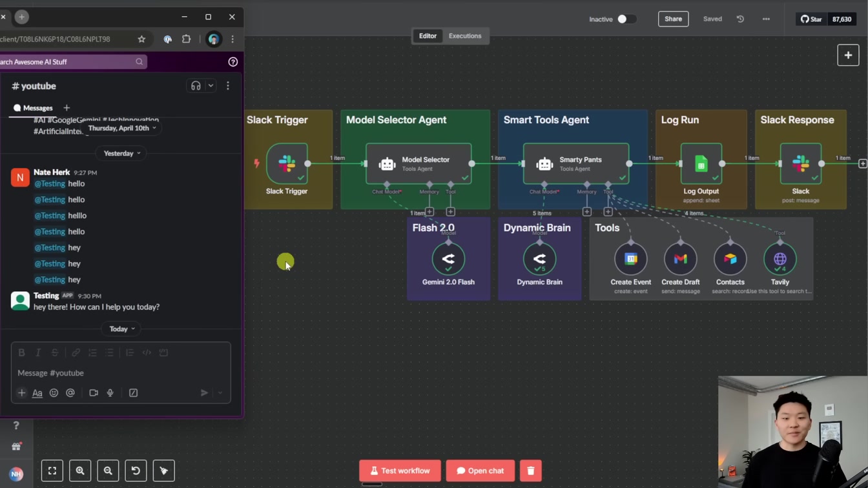Expand the Today date dropdown
This screenshot has height=488, width=868.
(122, 329)
